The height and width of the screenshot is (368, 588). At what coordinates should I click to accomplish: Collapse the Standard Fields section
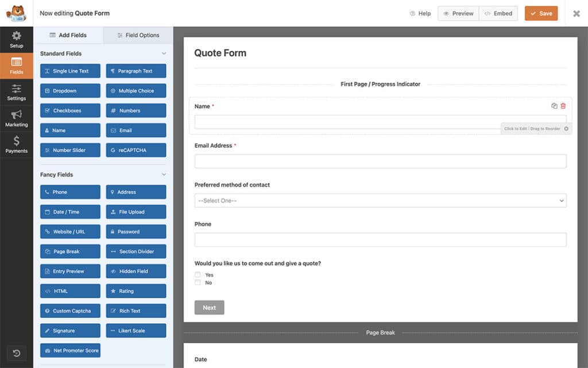(164, 53)
